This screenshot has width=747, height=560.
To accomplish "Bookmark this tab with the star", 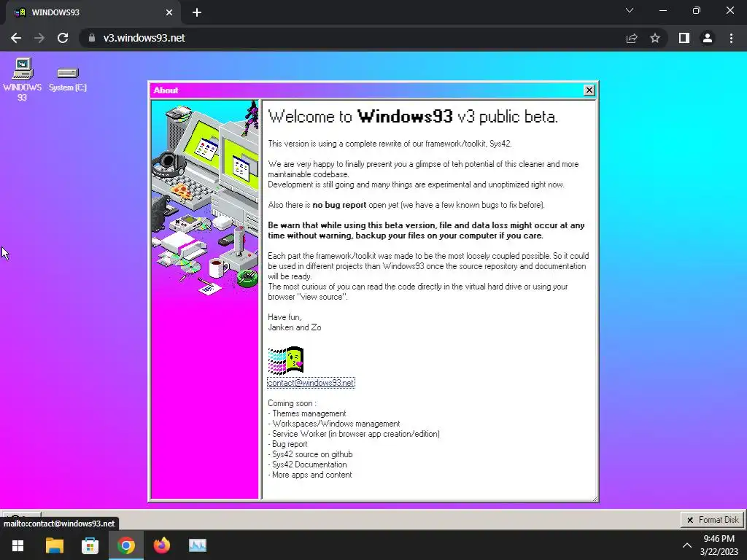I will click(655, 38).
